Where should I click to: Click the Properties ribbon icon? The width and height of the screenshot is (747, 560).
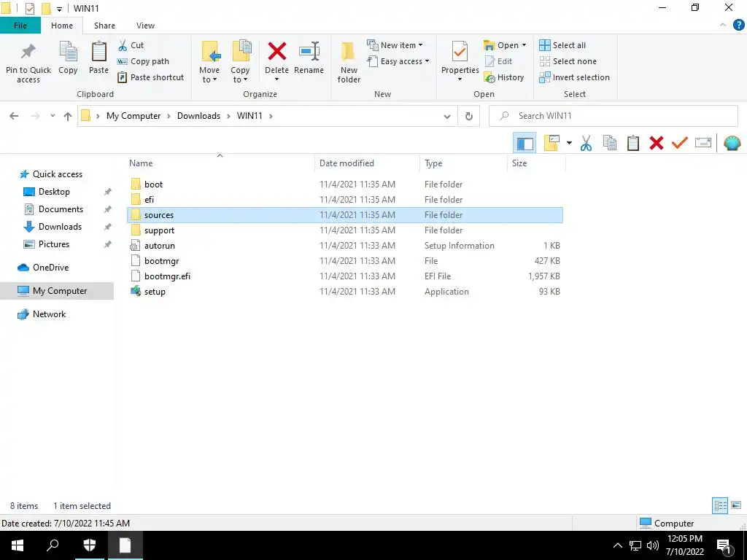click(x=460, y=52)
